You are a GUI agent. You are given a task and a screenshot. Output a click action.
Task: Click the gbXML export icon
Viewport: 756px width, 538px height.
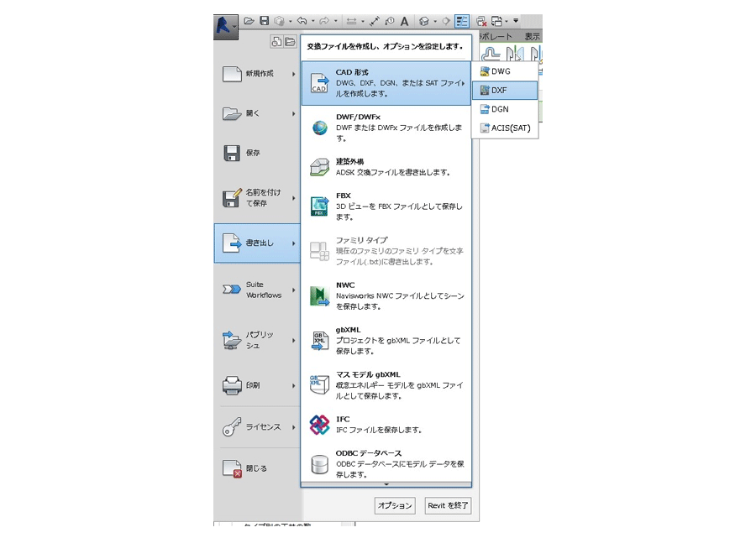tap(320, 341)
